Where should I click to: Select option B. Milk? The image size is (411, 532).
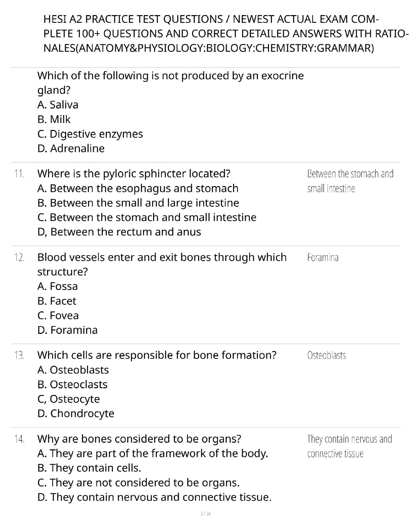[x=54, y=119]
